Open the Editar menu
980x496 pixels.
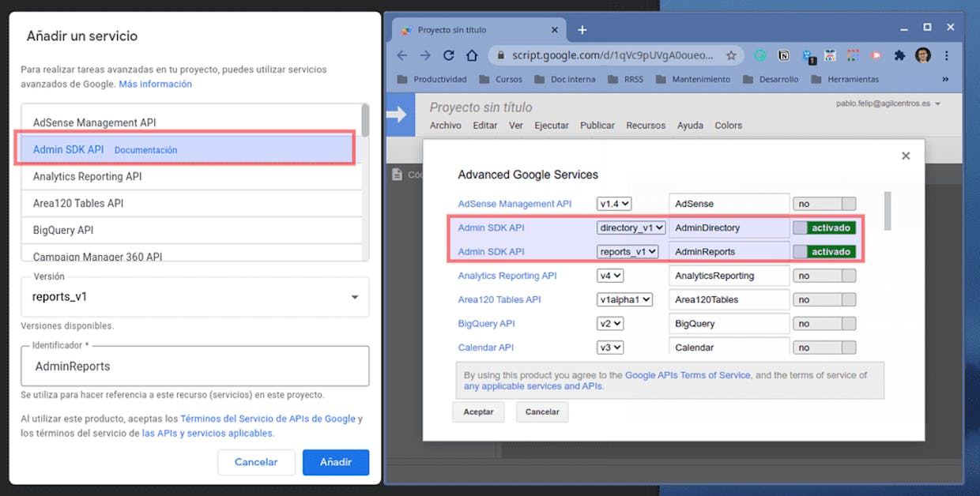485,126
